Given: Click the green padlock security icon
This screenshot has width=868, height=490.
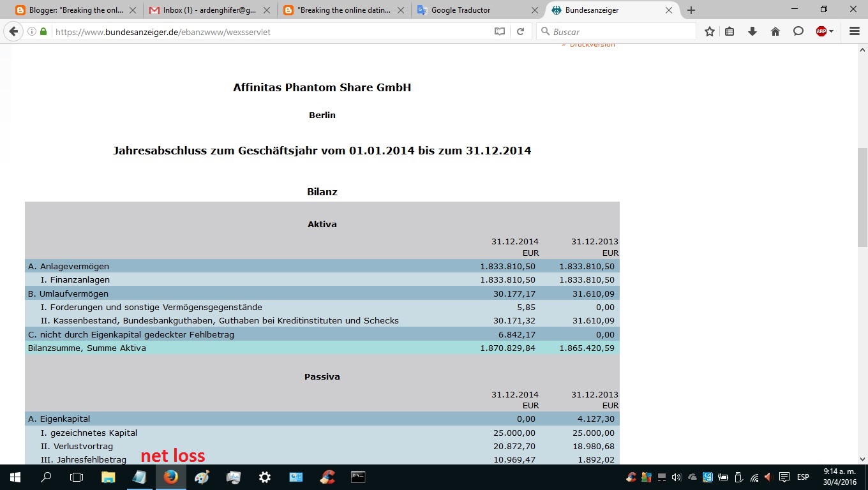Looking at the screenshot, I should [43, 31].
